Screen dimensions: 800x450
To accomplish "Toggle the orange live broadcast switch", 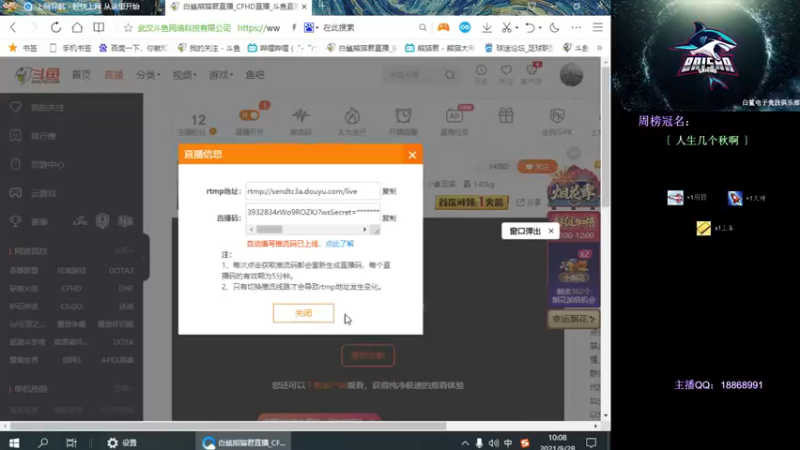I will tap(249, 115).
